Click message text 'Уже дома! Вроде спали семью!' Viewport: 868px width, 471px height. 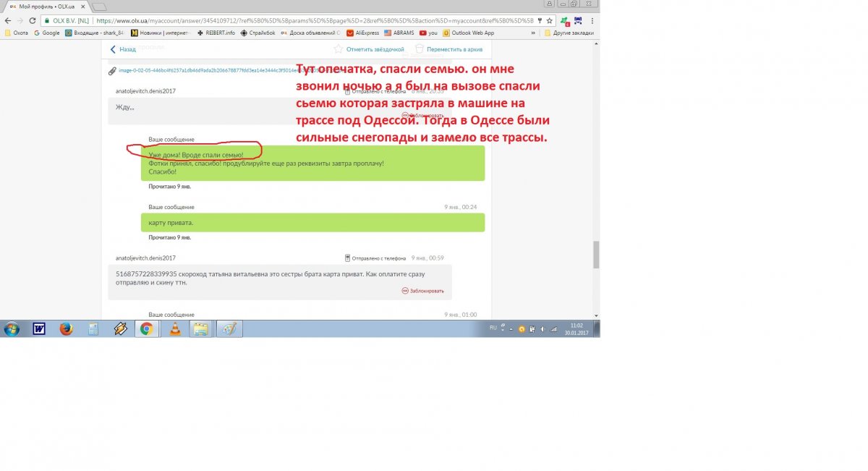coord(195,156)
